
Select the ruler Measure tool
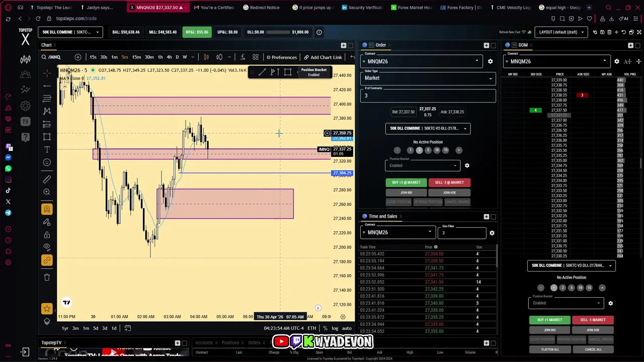click(x=47, y=179)
